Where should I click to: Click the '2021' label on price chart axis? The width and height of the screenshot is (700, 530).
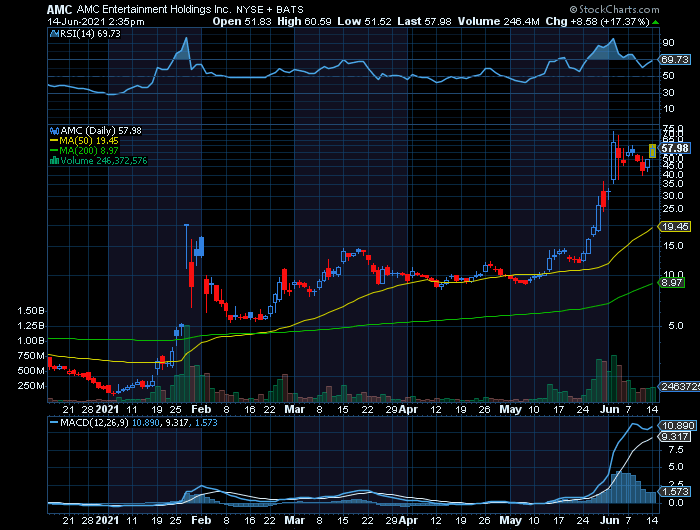pyautogui.click(x=108, y=409)
